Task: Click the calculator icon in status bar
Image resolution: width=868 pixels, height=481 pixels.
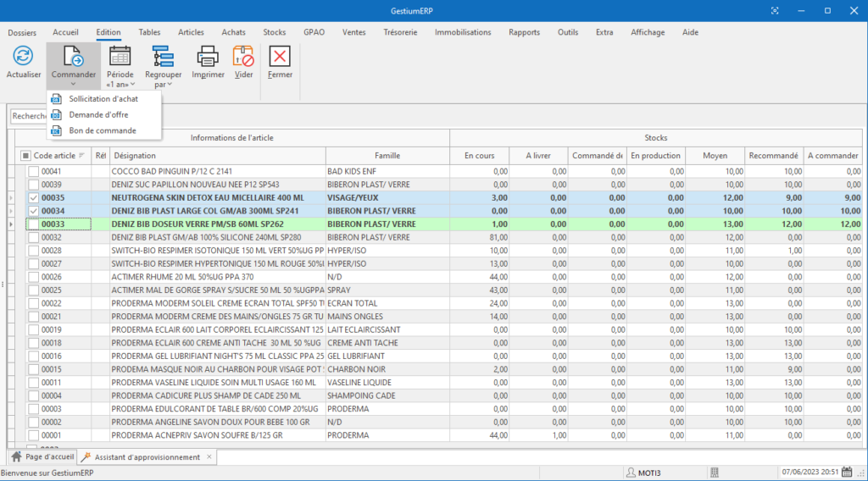Action: 715,472
